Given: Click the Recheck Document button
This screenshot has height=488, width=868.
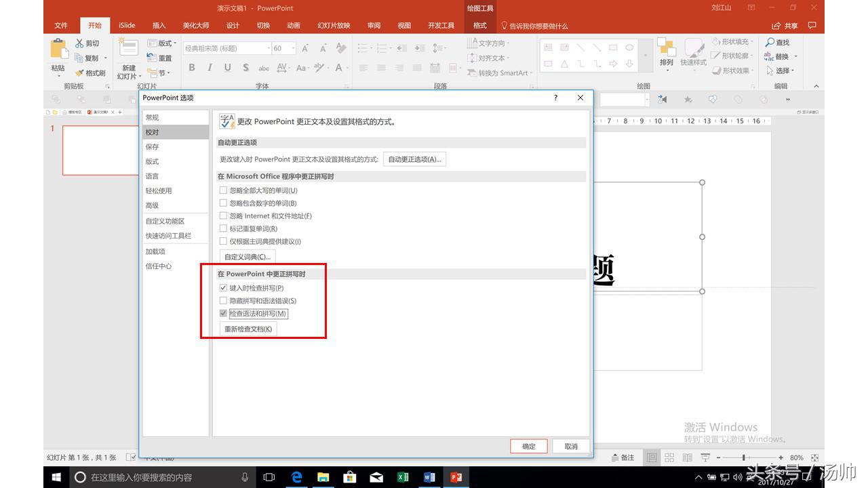Looking at the screenshot, I should [248, 329].
